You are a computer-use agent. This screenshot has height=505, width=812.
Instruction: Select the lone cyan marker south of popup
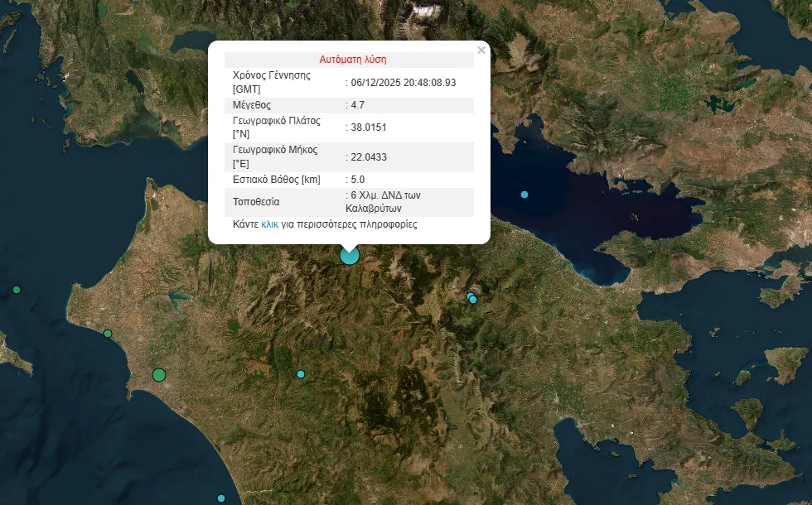pyautogui.click(x=301, y=374)
